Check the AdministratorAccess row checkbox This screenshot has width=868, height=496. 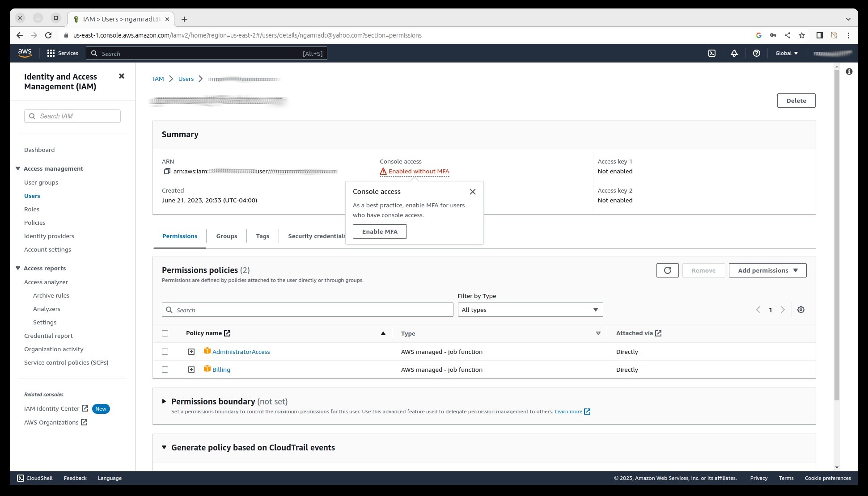[165, 352]
